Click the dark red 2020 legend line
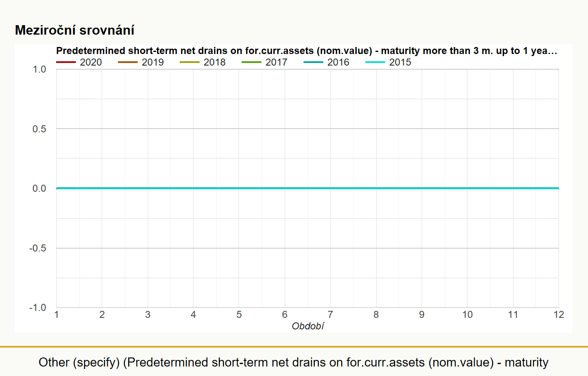588x376 pixels. pyautogui.click(x=66, y=62)
